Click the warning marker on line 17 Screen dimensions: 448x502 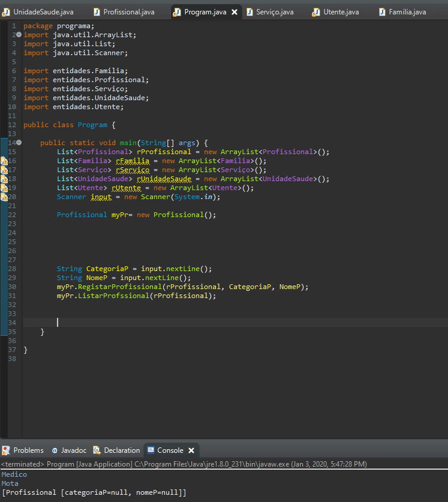(4, 170)
